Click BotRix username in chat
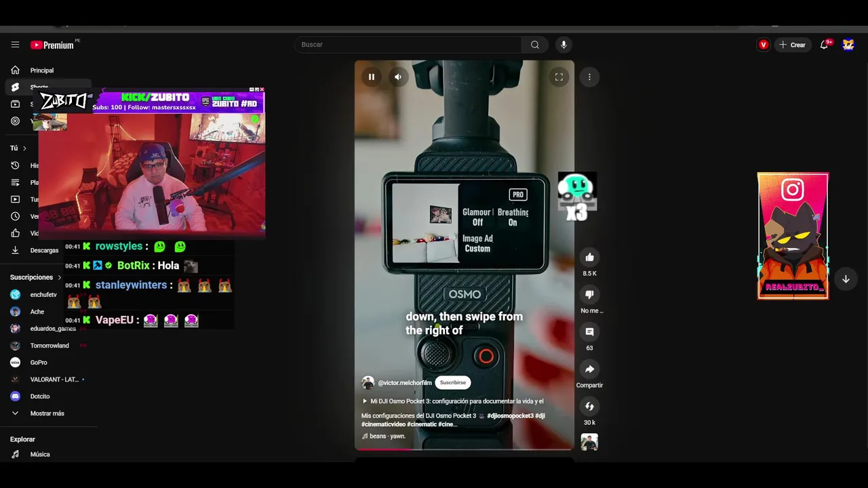This screenshot has width=868, height=488. (133, 266)
